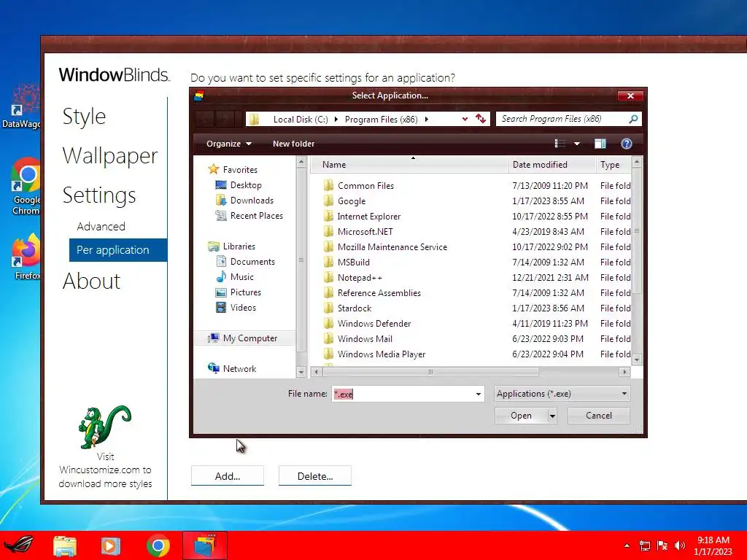This screenshot has height=560, width=747.
Task: Open Pictures library
Action: pyautogui.click(x=245, y=292)
